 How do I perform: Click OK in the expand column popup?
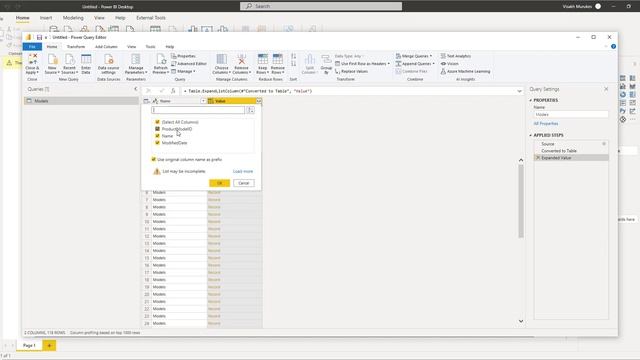coord(219,183)
